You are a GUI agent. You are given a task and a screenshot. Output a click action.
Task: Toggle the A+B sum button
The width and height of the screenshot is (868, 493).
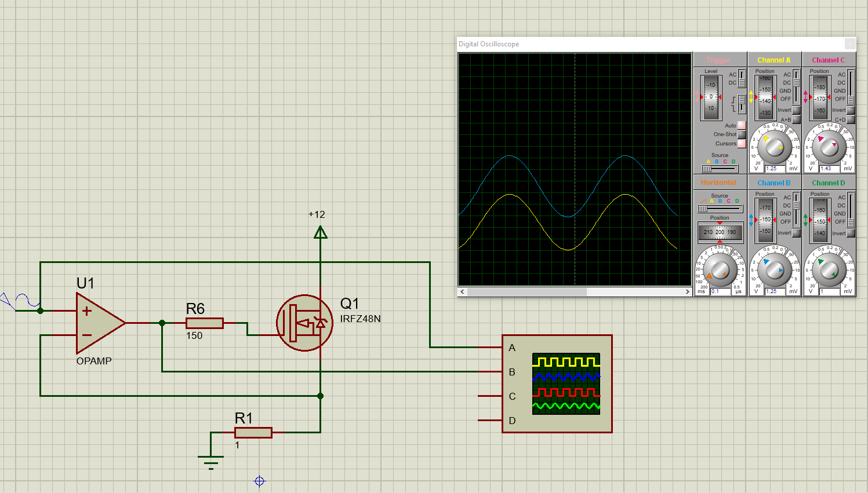tap(796, 119)
